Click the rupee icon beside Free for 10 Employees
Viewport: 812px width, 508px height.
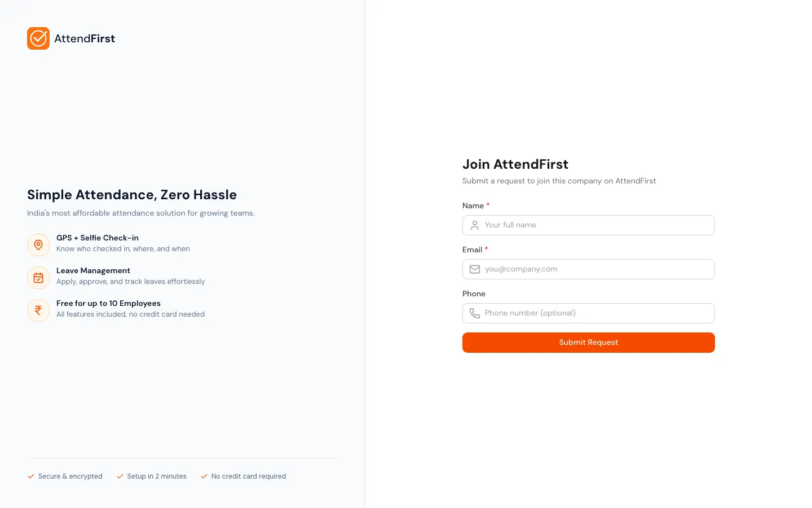pos(38,310)
